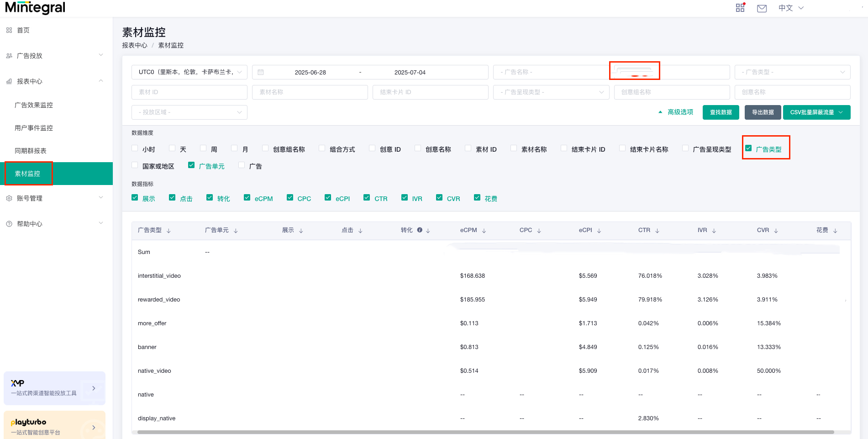The height and width of the screenshot is (439, 868).
Task: Disable the 广告单元 dimension checkbox
Action: coord(191,165)
